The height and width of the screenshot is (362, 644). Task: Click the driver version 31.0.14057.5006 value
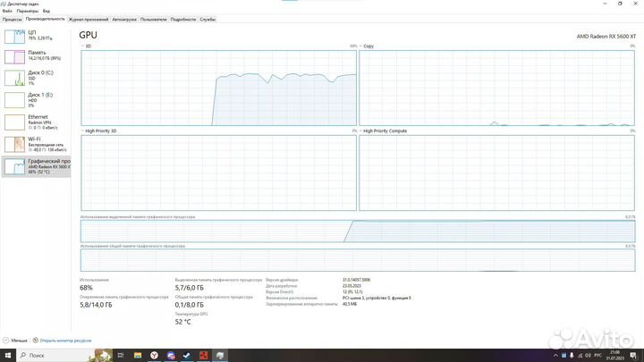click(x=357, y=280)
